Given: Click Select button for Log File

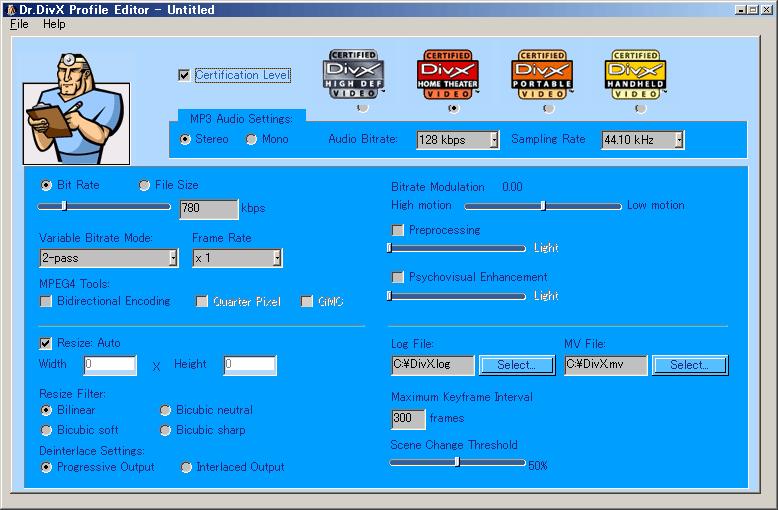Looking at the screenshot, I should pyautogui.click(x=517, y=365).
